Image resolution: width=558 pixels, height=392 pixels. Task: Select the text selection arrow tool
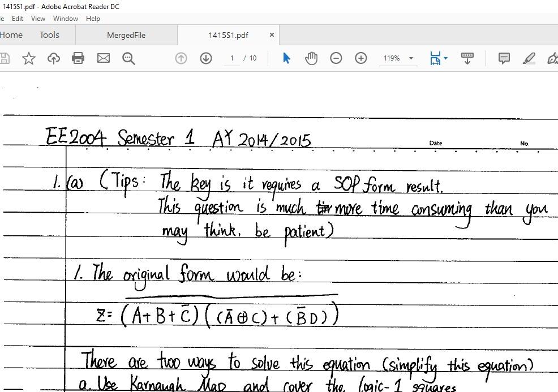pyautogui.click(x=287, y=58)
